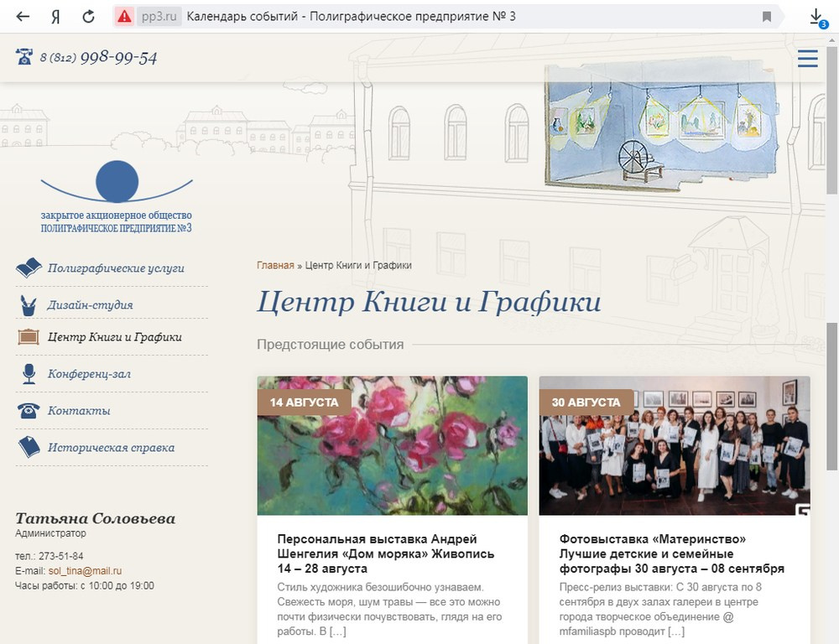Click the Yandex Я icon

(x=55, y=15)
